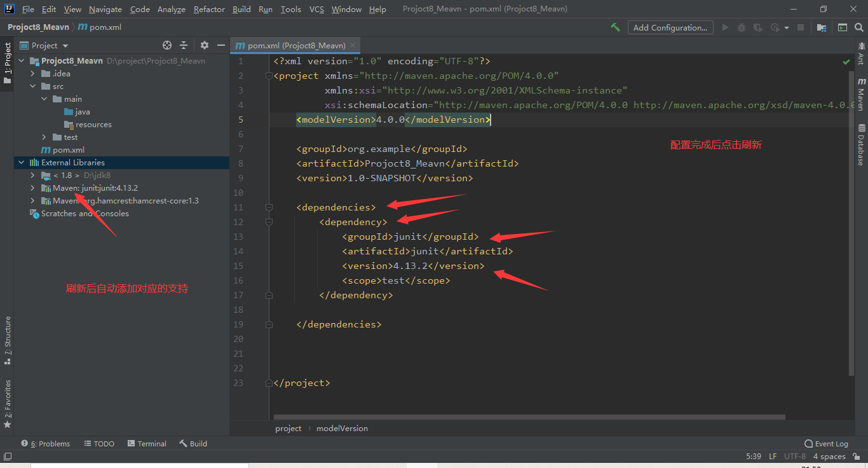
Task: Collapse the src folder
Action: (32, 86)
